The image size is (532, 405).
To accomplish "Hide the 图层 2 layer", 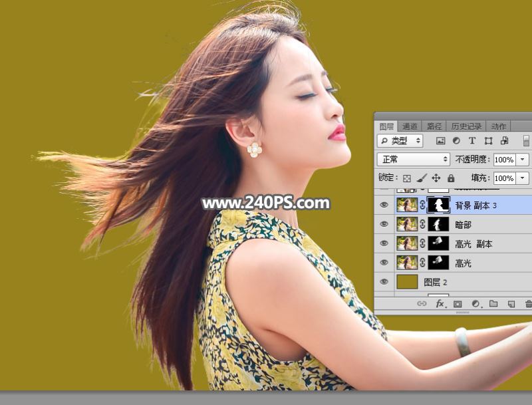I will [x=384, y=282].
